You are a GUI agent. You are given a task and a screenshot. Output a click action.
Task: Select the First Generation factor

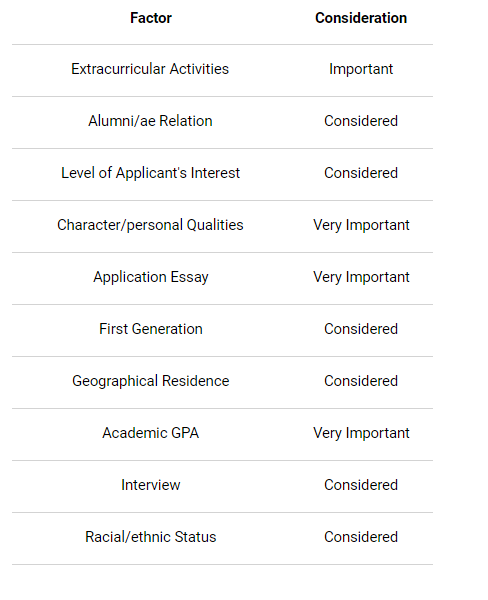coord(151,329)
